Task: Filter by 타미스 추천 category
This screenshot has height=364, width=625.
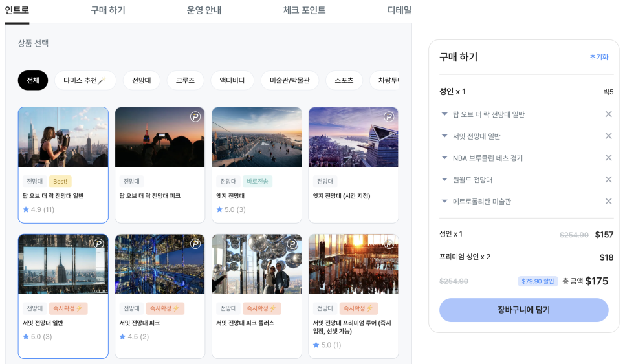Action: (x=85, y=80)
